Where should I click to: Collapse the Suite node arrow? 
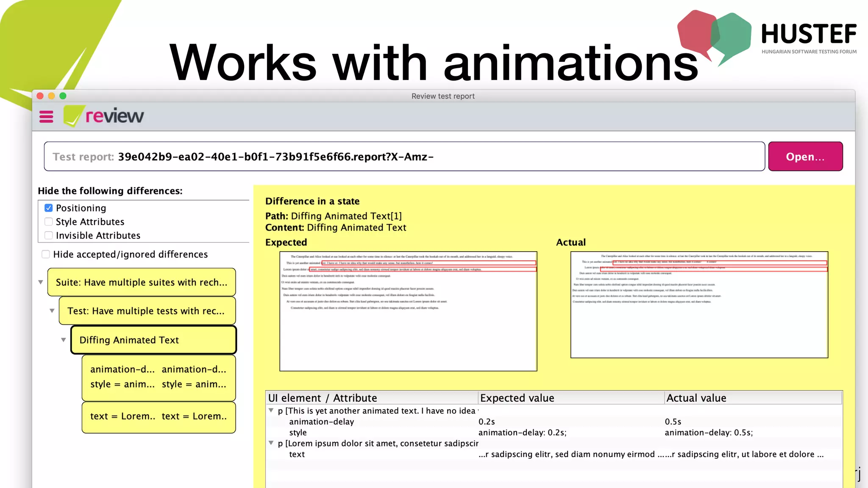pos(41,282)
